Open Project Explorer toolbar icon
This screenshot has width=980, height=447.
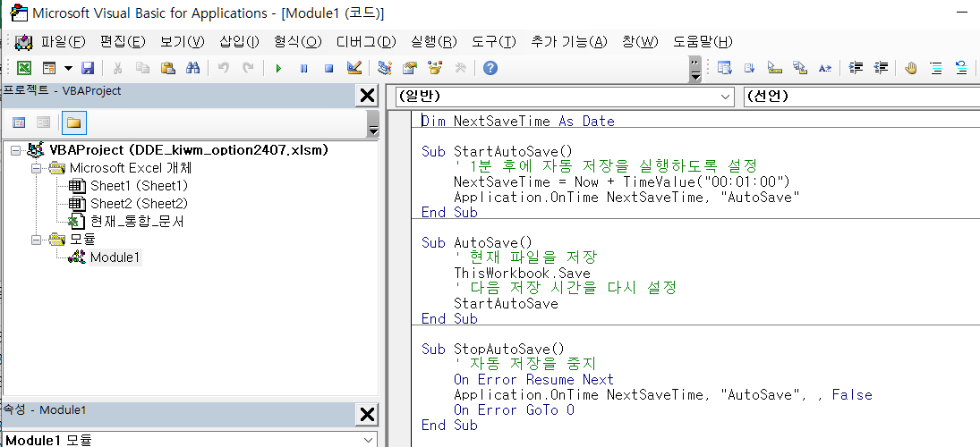pyautogui.click(x=385, y=68)
